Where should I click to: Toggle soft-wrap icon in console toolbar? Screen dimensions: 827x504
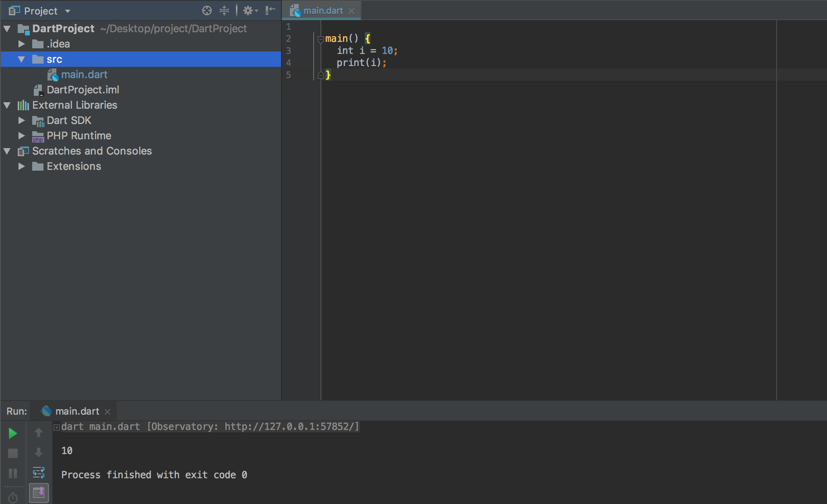click(x=39, y=473)
